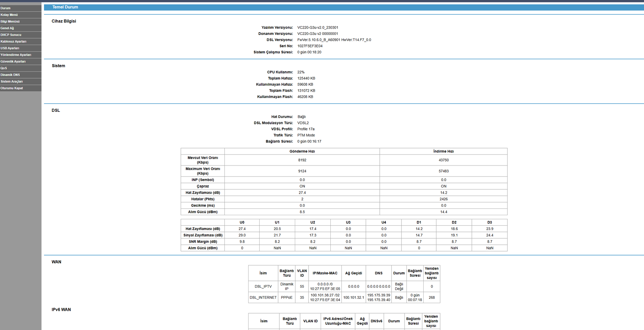Viewport: 644px width, 330px height.
Task: Open Yönlendirme Ayarları page
Action: click(20, 55)
